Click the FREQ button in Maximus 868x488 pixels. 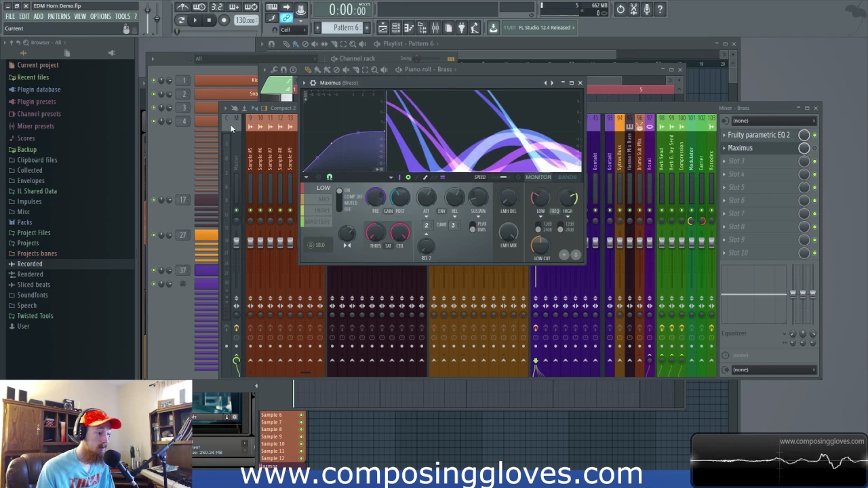pos(554,211)
